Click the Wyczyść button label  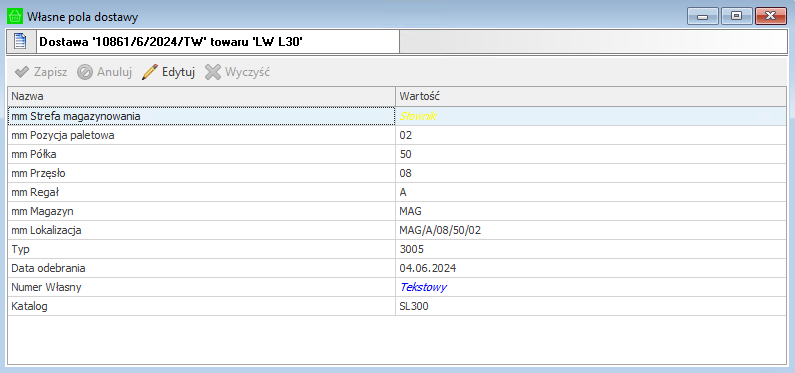247,72
